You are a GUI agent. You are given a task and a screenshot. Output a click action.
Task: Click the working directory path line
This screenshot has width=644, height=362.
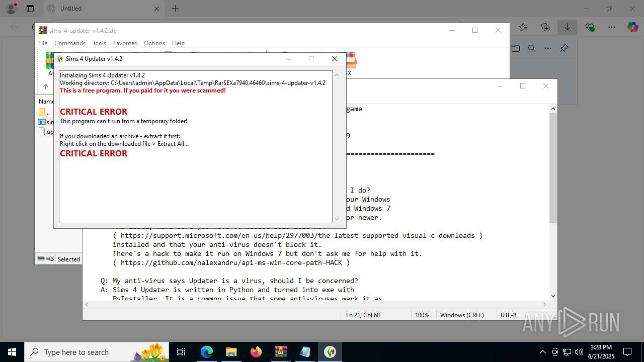tap(193, 83)
